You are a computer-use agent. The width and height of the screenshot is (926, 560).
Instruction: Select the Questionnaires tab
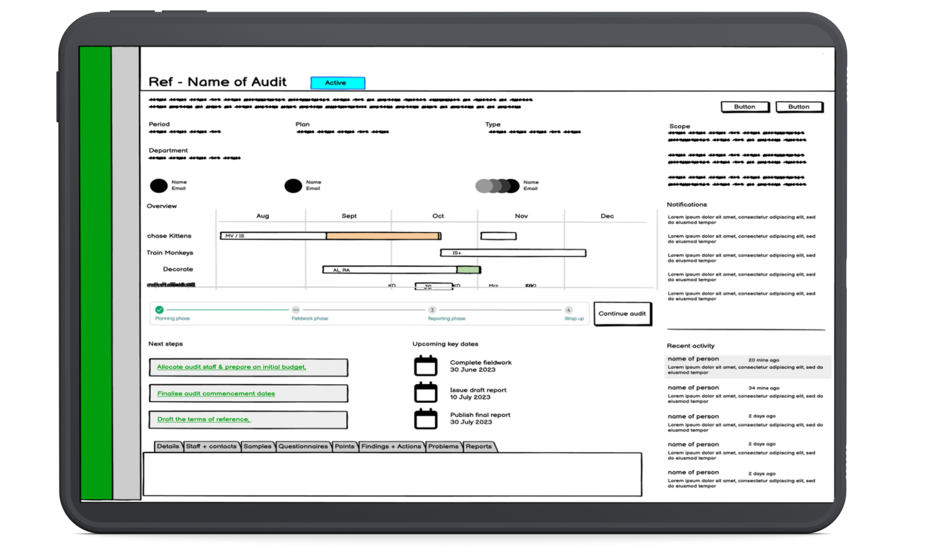tap(303, 446)
